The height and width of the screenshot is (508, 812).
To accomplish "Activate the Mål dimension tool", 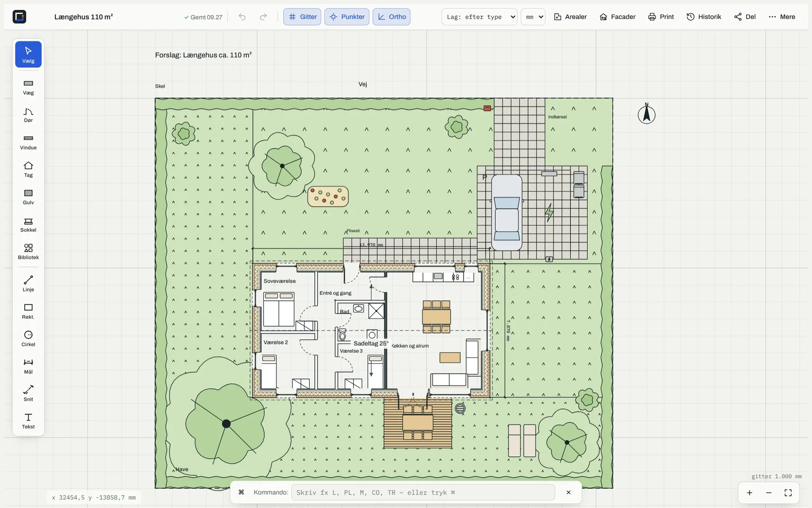I will coord(28,366).
